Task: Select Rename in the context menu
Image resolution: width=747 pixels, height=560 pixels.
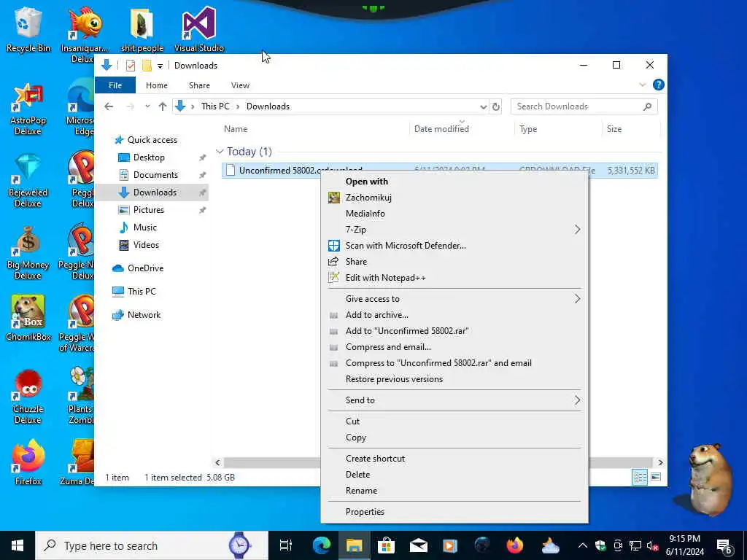Action: point(454,491)
